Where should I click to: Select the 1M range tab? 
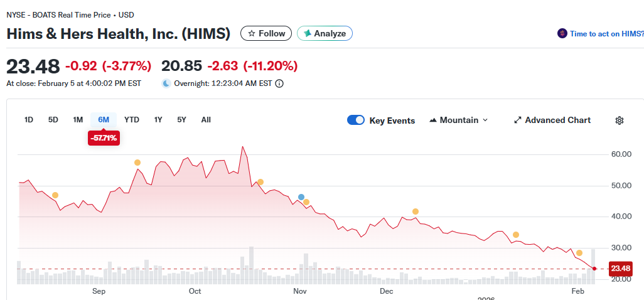pyautogui.click(x=78, y=120)
